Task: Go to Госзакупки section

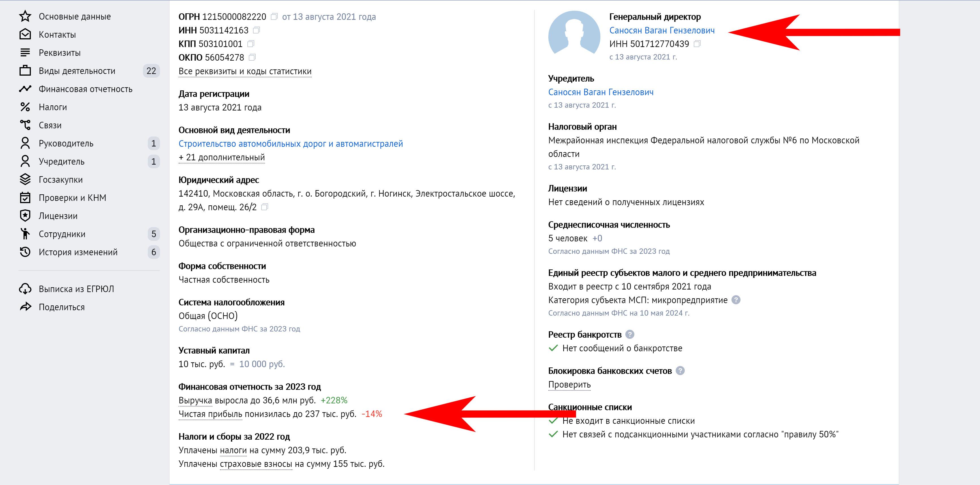Action: point(61,180)
